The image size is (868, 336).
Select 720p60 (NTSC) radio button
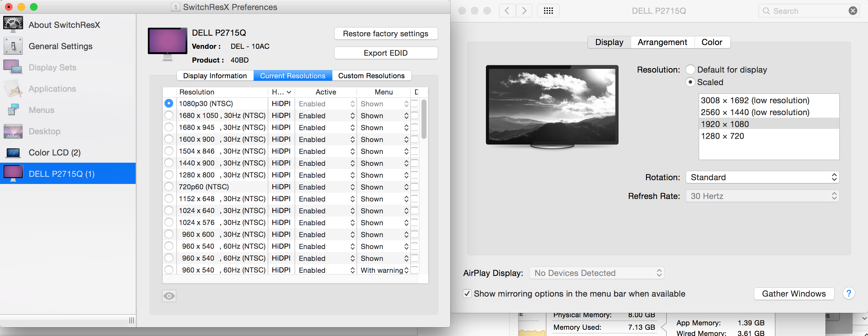click(x=169, y=187)
